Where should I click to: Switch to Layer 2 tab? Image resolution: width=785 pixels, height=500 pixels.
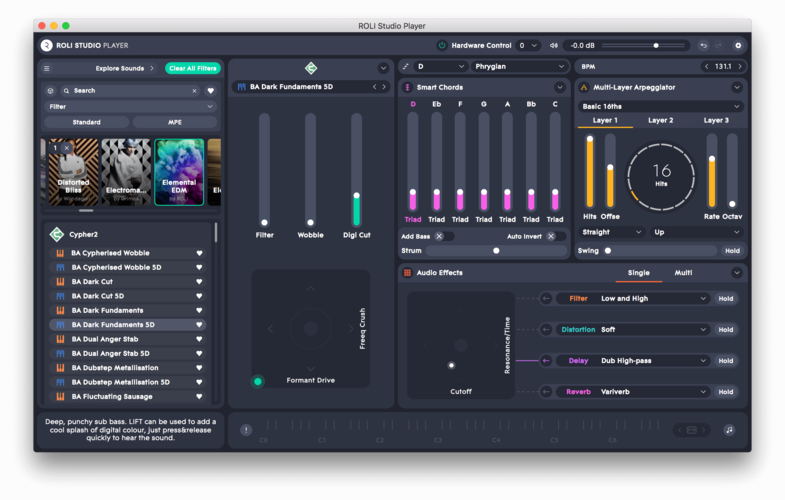[x=660, y=121]
